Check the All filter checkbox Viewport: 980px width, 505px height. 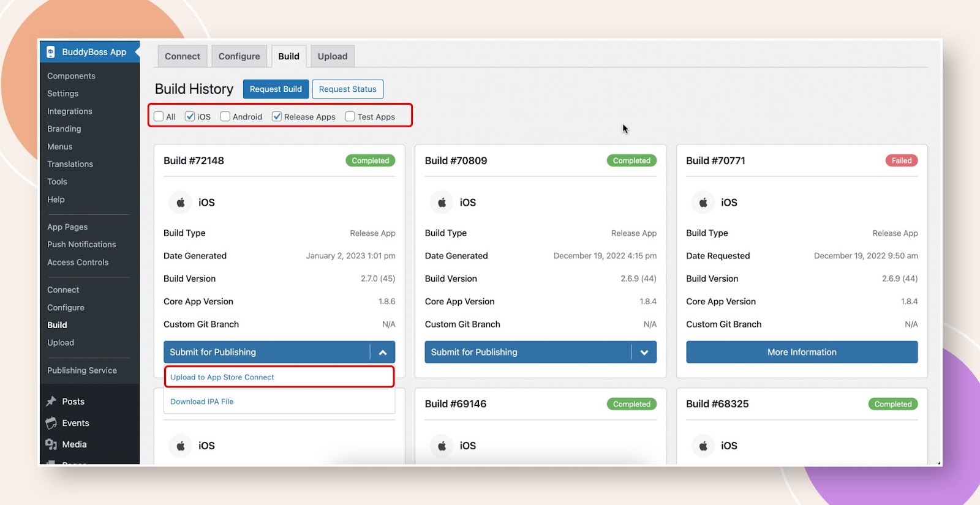point(159,116)
